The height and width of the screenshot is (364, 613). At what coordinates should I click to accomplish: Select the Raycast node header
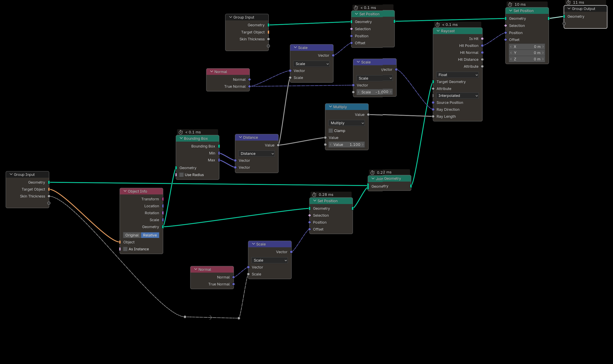coord(458,31)
